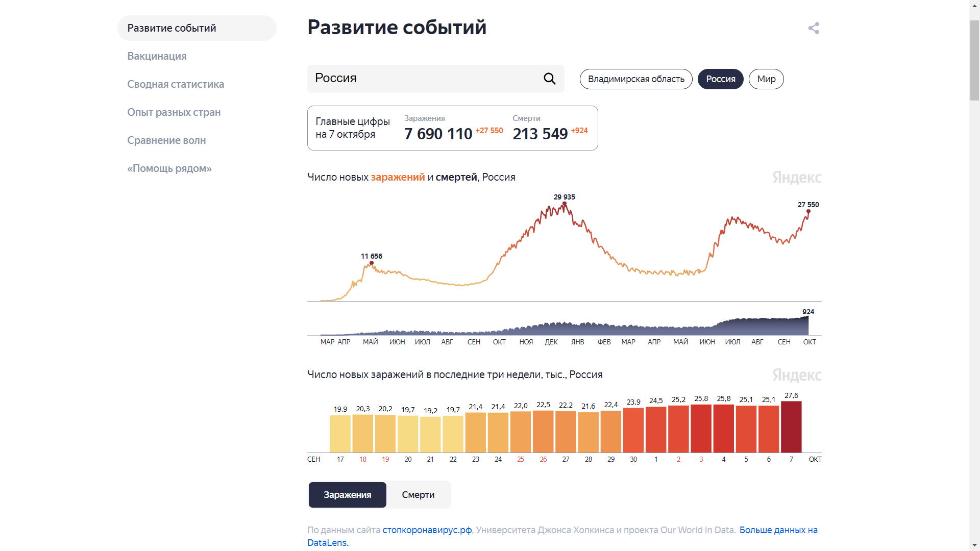Select the Владимирская область region chip

point(636,79)
